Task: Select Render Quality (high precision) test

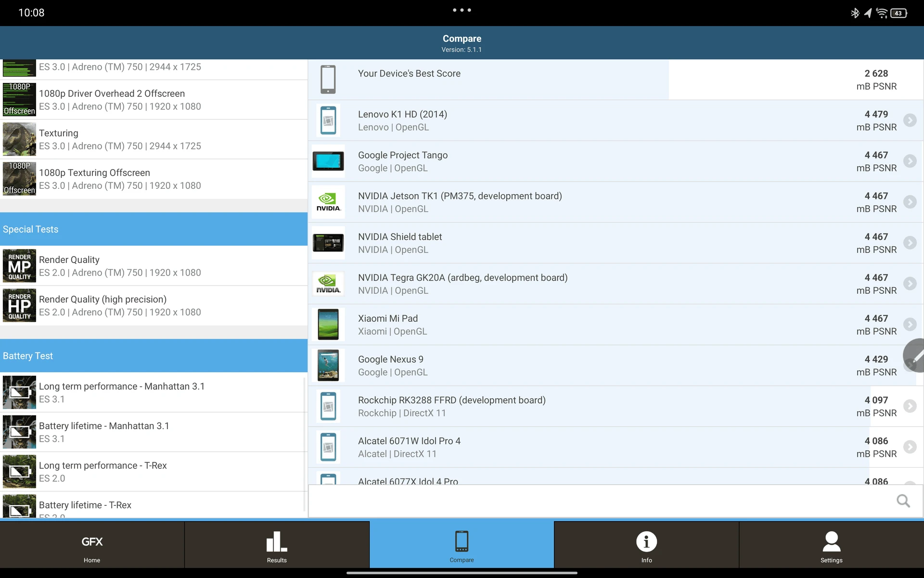Action: coord(154,305)
